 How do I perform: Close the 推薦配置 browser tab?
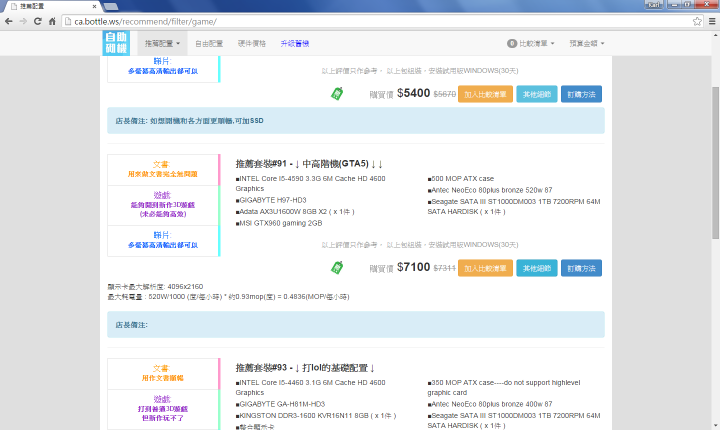(x=94, y=6)
